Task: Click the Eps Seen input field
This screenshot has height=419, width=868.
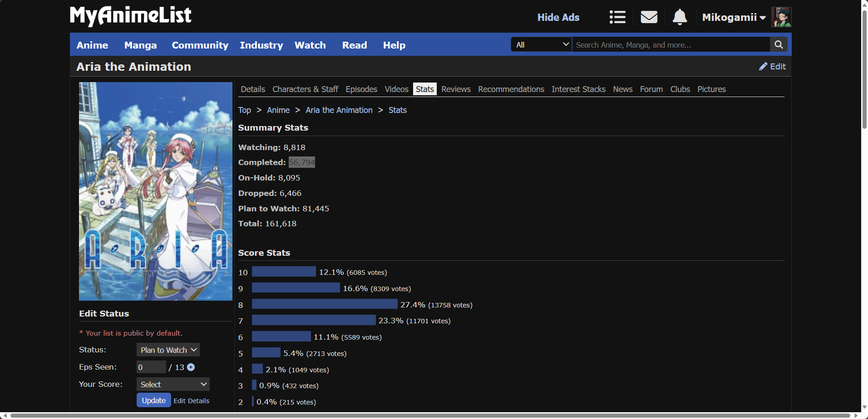Action: tap(151, 367)
